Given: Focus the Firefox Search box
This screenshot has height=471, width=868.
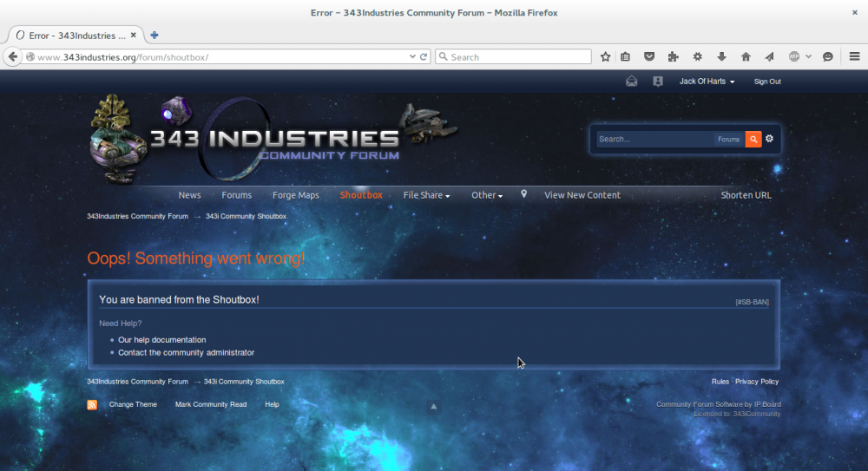Looking at the screenshot, I should coord(513,56).
